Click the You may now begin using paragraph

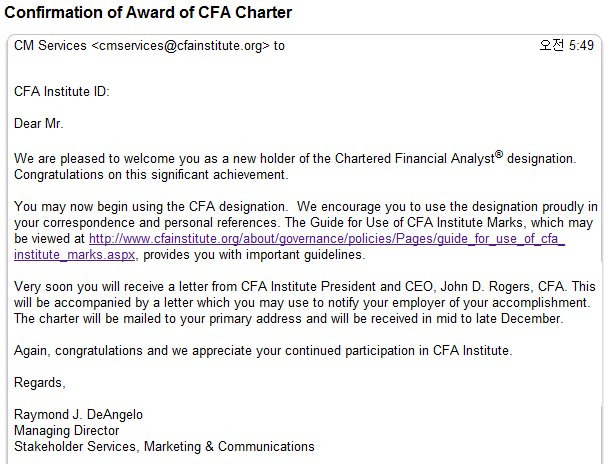click(x=306, y=230)
